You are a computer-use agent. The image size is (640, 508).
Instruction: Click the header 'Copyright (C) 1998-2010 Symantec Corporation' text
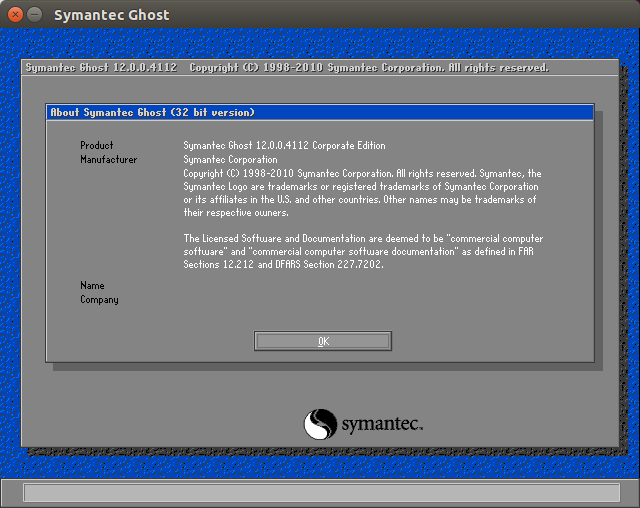coord(317,67)
